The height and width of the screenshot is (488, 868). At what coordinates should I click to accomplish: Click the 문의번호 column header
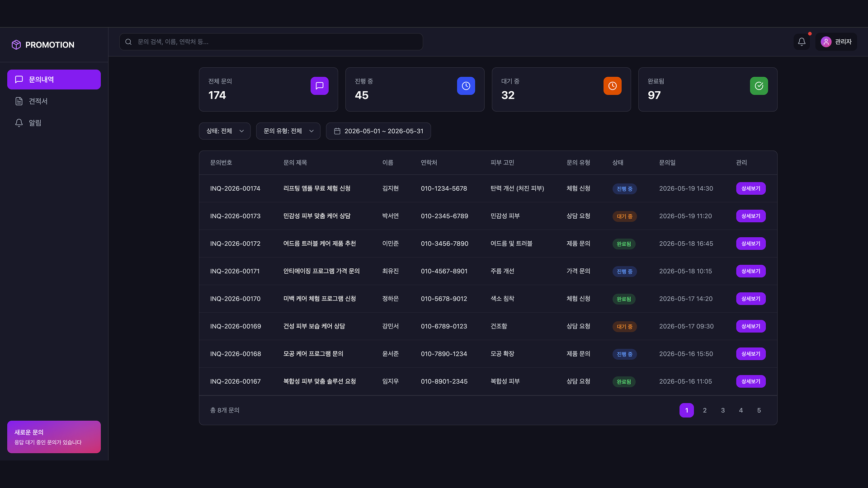point(221,163)
